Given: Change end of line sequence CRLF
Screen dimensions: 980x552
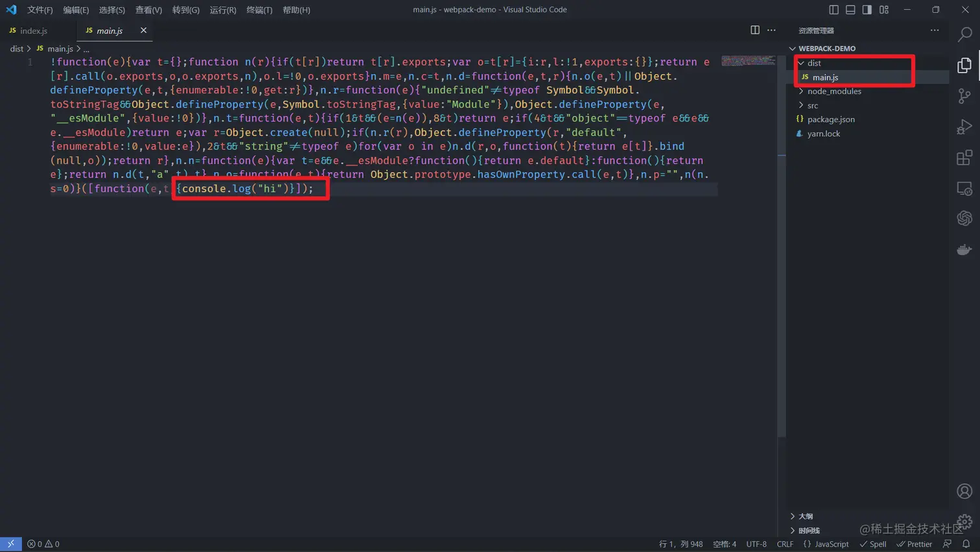Looking at the screenshot, I should click(x=785, y=544).
